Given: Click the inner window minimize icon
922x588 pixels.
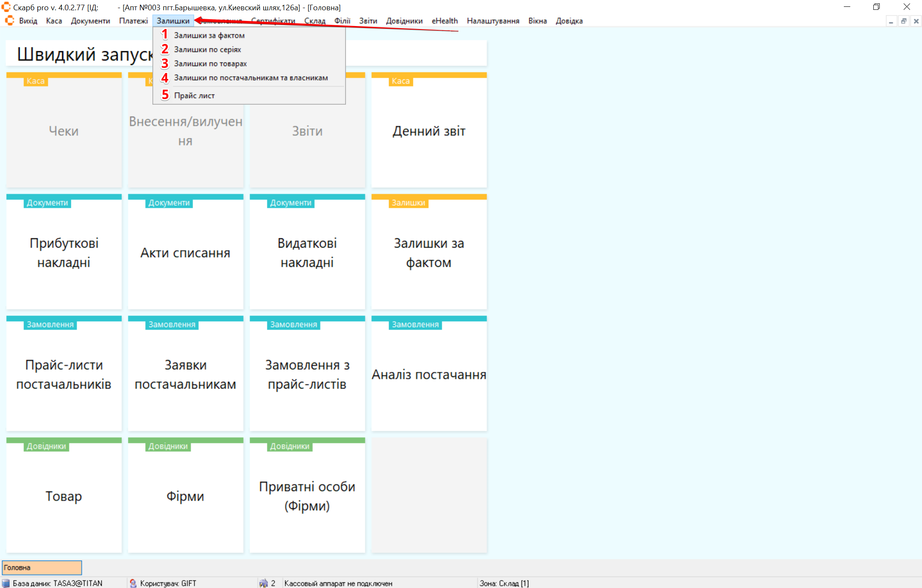Looking at the screenshot, I should click(x=891, y=21).
